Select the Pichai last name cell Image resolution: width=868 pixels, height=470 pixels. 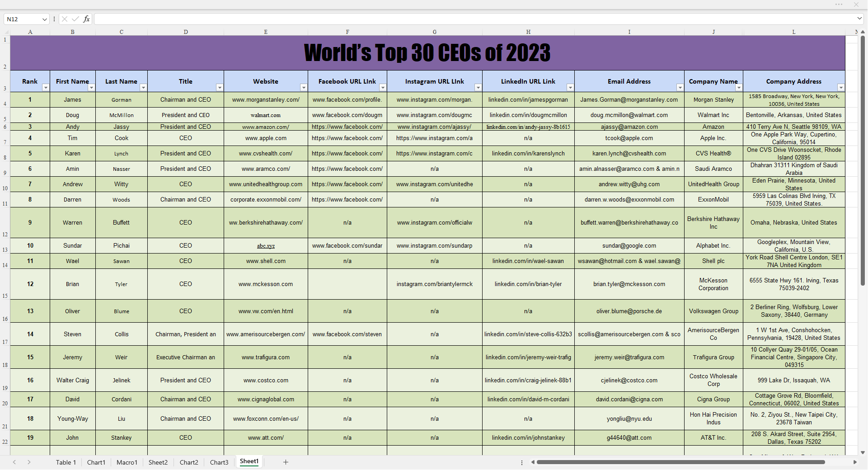pos(122,246)
